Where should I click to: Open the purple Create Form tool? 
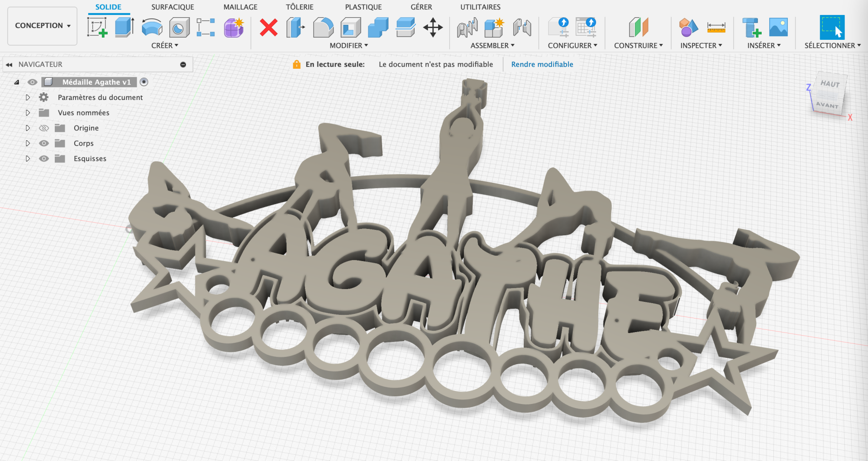coord(234,27)
